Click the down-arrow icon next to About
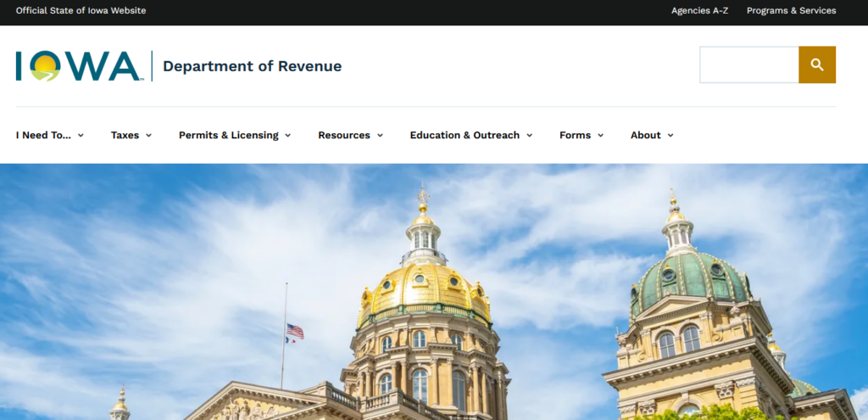 tap(670, 136)
